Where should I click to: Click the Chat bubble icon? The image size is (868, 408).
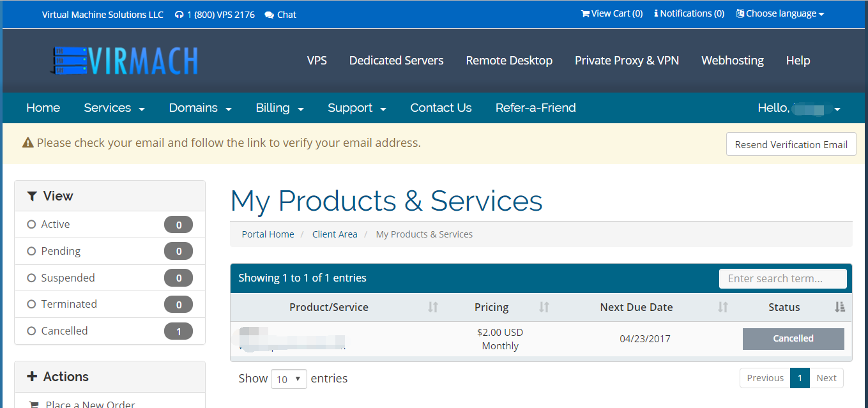click(x=269, y=15)
